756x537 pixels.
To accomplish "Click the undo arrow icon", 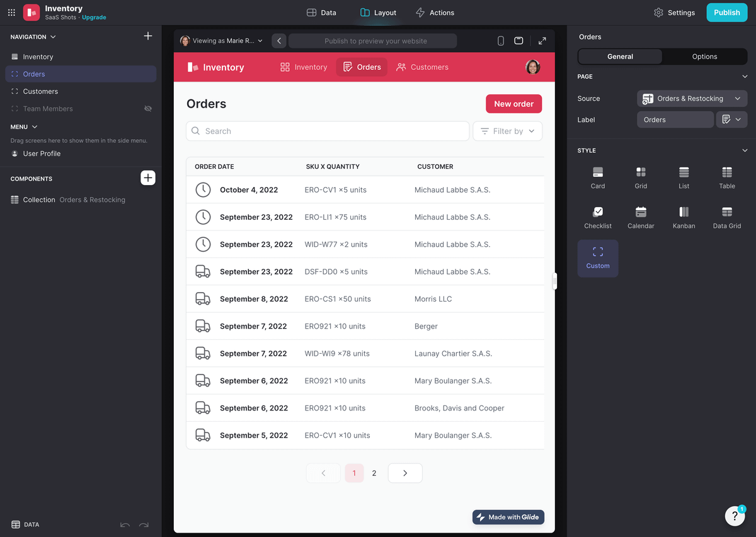I will 125,524.
